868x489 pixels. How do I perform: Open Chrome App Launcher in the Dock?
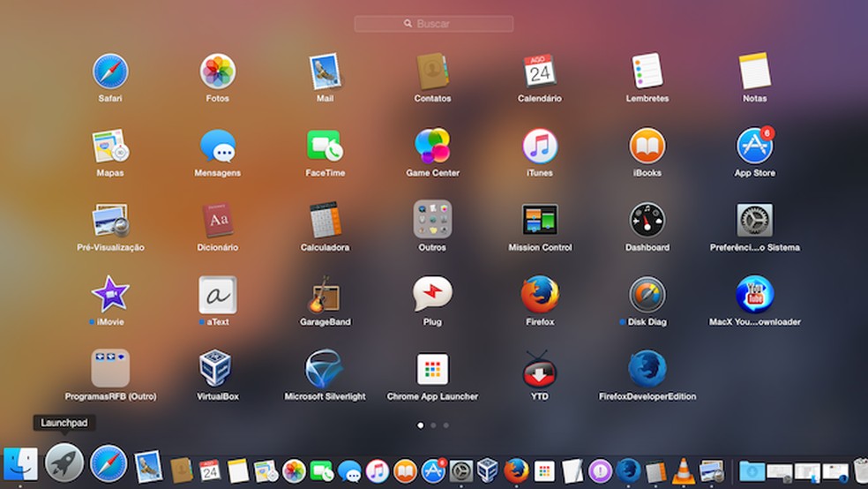(x=544, y=471)
